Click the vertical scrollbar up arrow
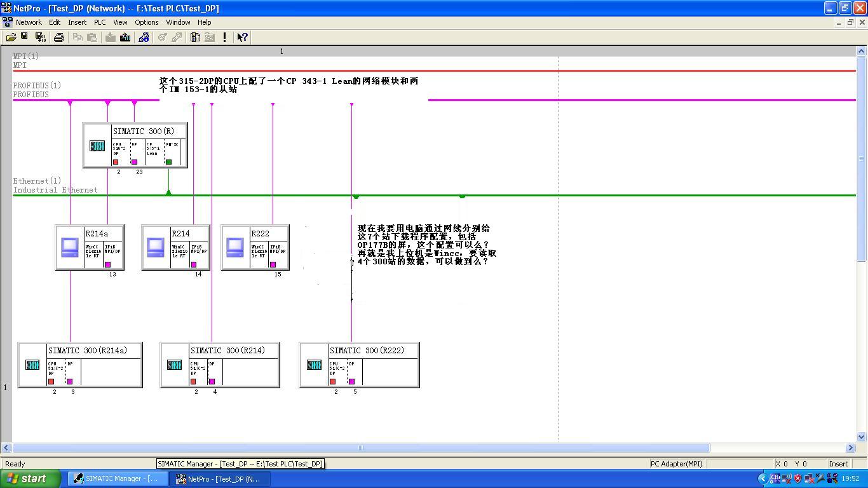Viewport: 868px width, 488px height. [x=862, y=51]
